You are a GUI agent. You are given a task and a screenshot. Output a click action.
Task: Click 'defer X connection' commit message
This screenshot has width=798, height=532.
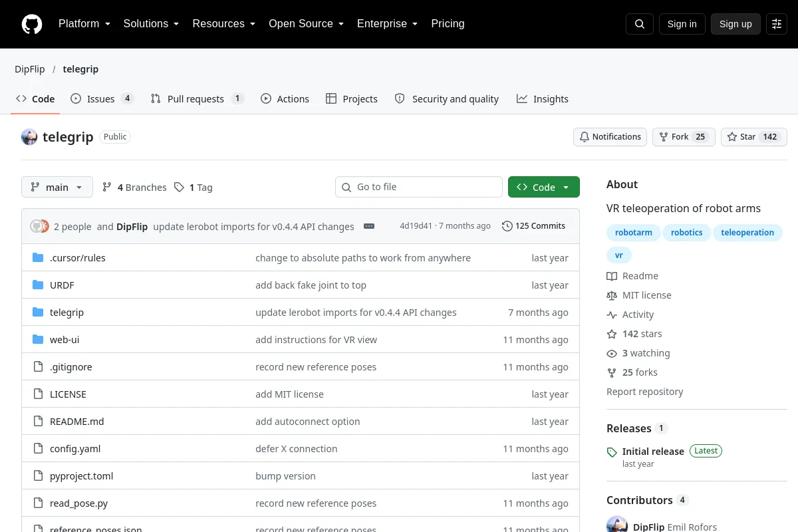(x=297, y=449)
